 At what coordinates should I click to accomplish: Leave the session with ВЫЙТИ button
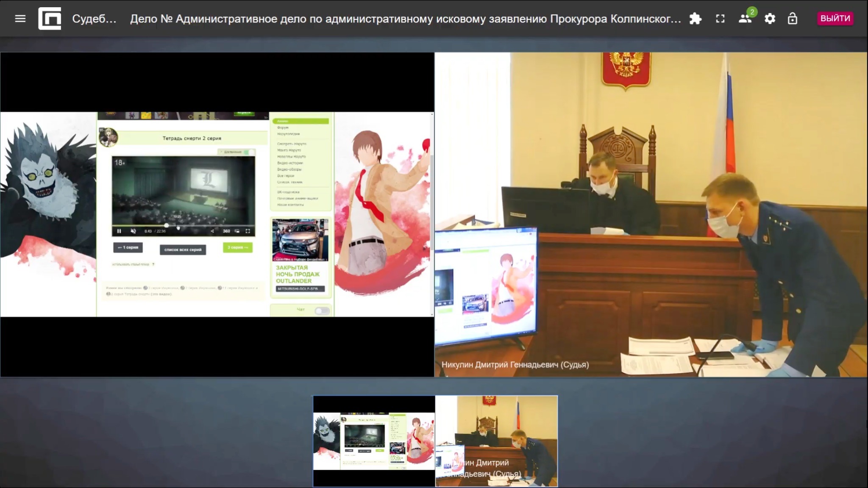point(835,18)
